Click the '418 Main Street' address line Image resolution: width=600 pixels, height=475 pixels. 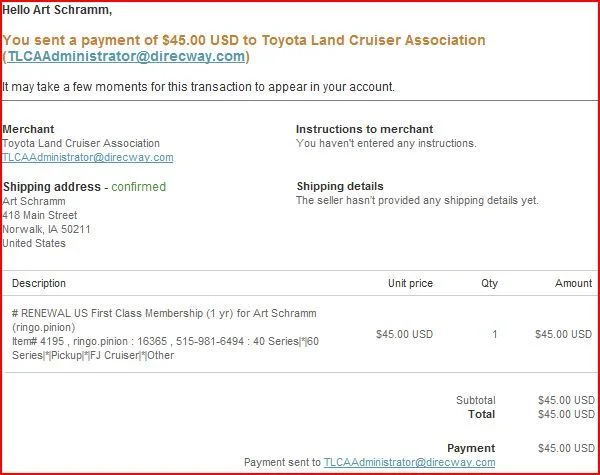tap(40, 215)
